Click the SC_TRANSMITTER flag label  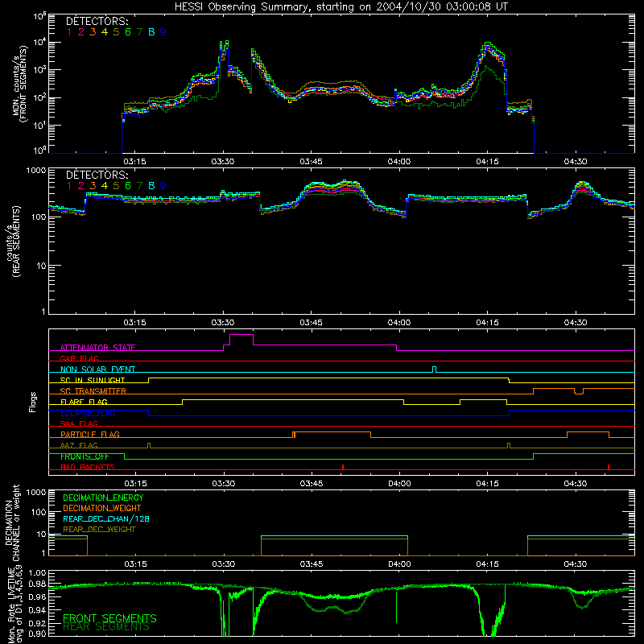click(x=93, y=391)
